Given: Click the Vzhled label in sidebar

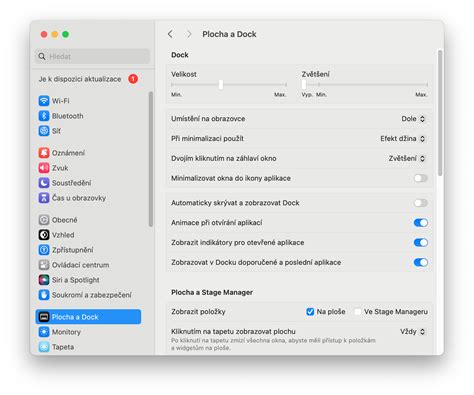Looking at the screenshot, I should pyautogui.click(x=63, y=235).
